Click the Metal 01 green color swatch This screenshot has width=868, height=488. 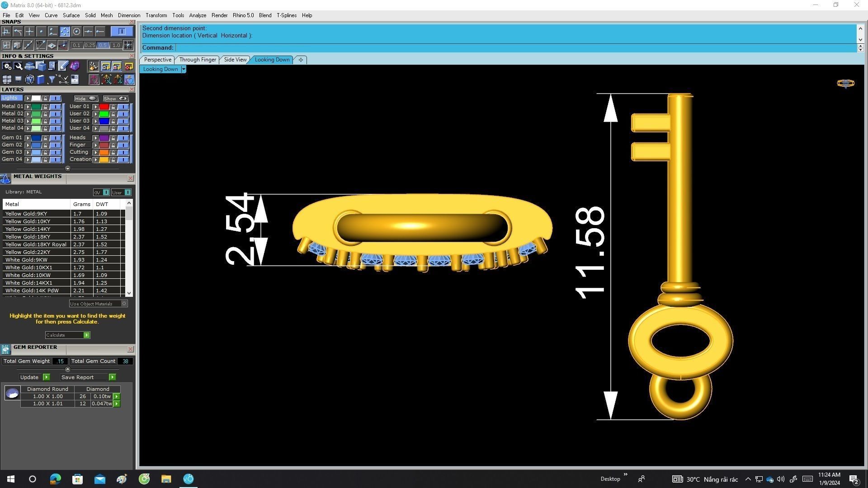pyautogui.click(x=36, y=107)
